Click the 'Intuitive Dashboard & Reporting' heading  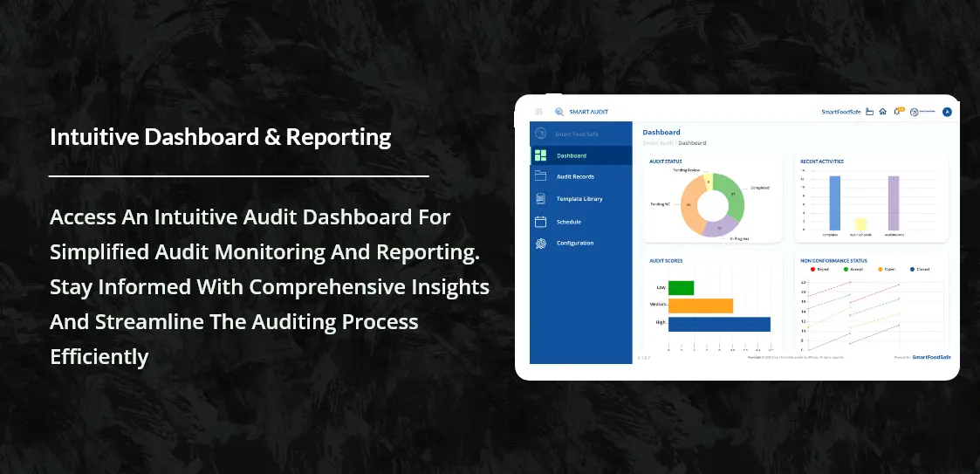[221, 138]
